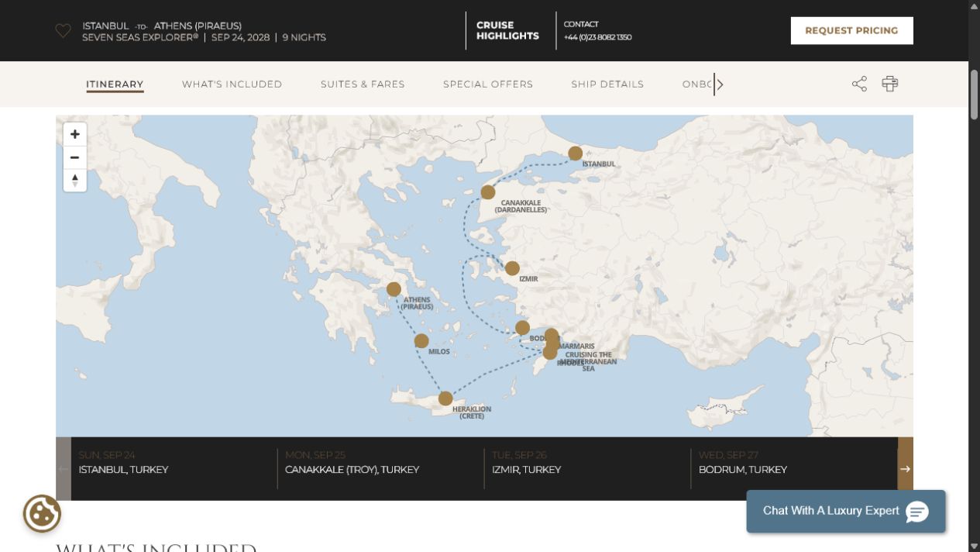Open cookie preferences icon
The width and height of the screenshot is (980, 552).
click(x=42, y=513)
